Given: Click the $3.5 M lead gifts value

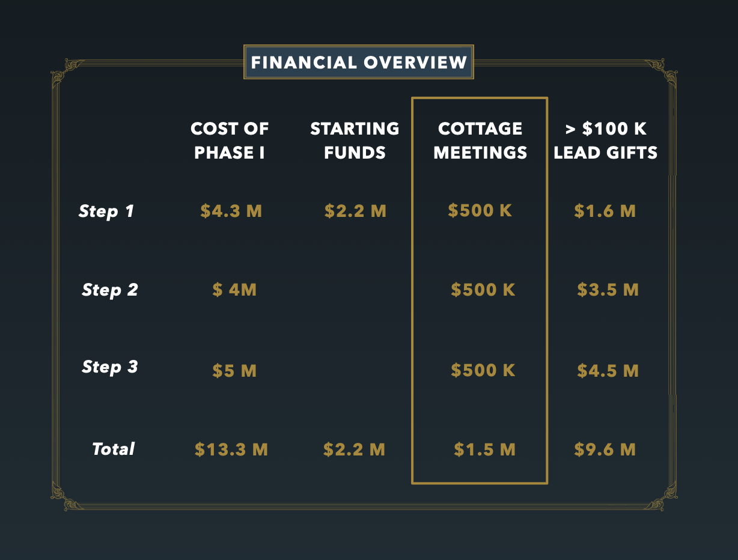Looking at the screenshot, I should (x=608, y=290).
